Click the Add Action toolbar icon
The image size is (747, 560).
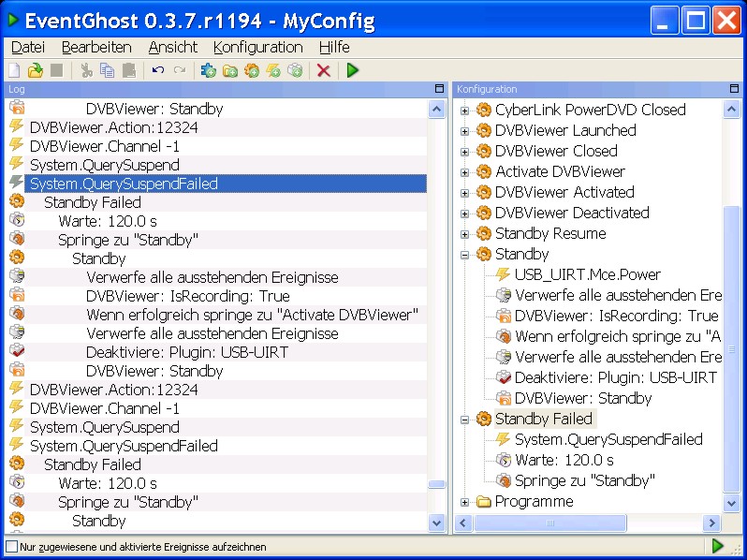coord(296,70)
